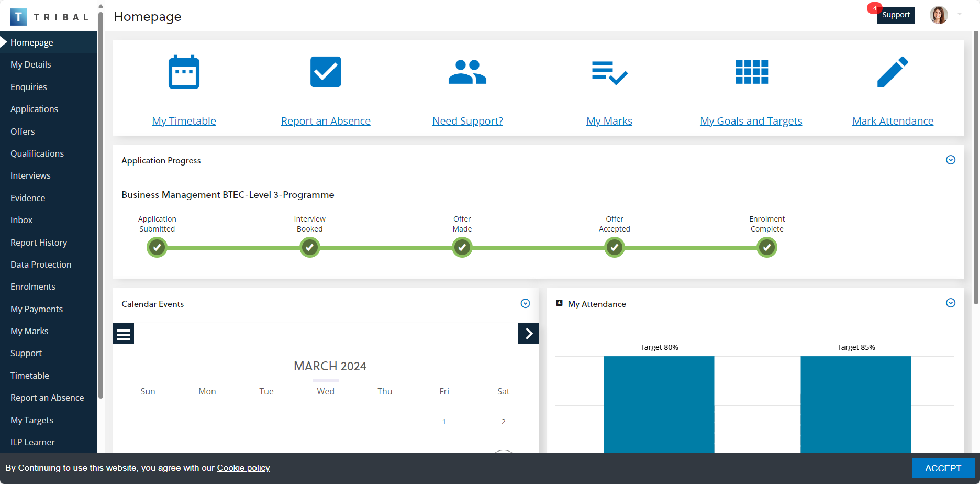Follow the Mark Attendance link
Viewport: 980px width, 484px height.
coord(893,121)
